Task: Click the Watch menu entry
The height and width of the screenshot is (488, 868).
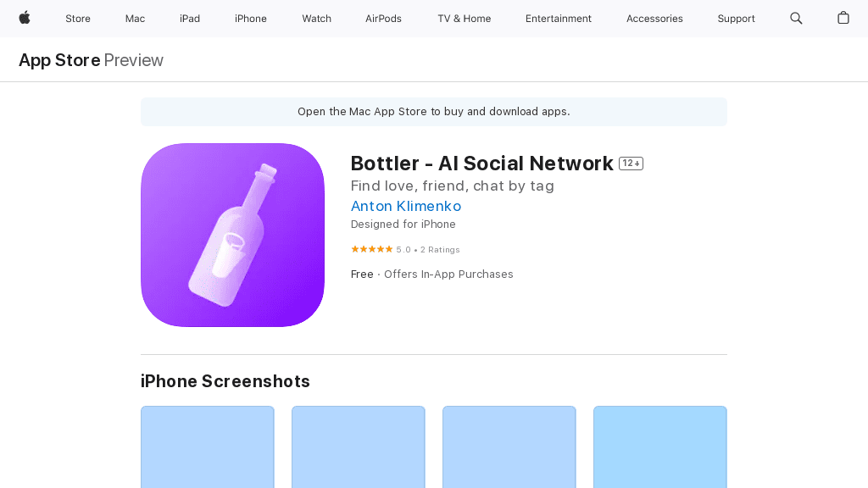Action: coord(316,18)
